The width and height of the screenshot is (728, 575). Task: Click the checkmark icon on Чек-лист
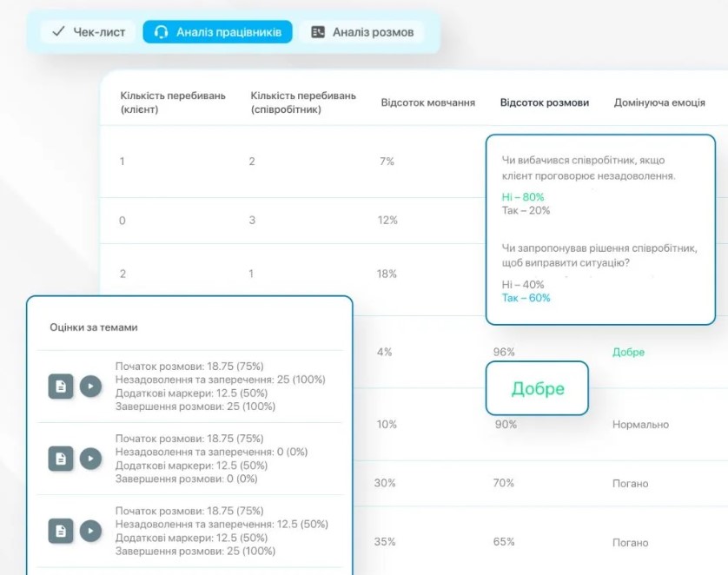click(59, 32)
